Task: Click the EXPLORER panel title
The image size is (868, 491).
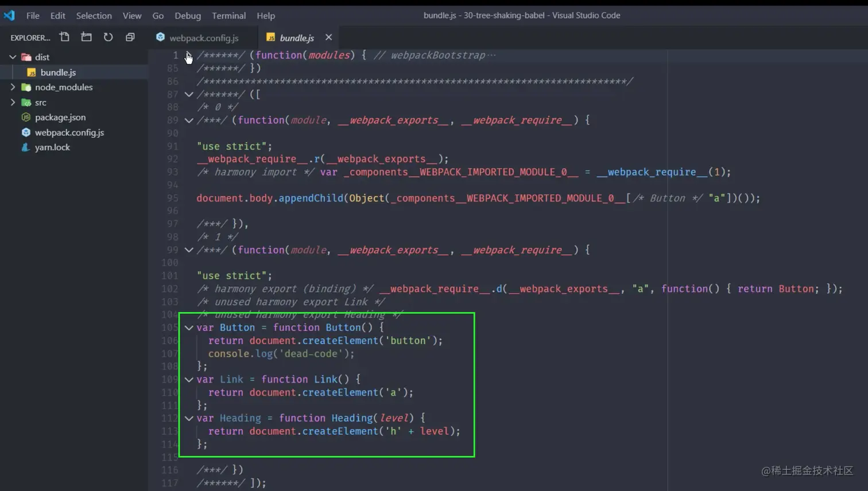Action: tap(30, 38)
